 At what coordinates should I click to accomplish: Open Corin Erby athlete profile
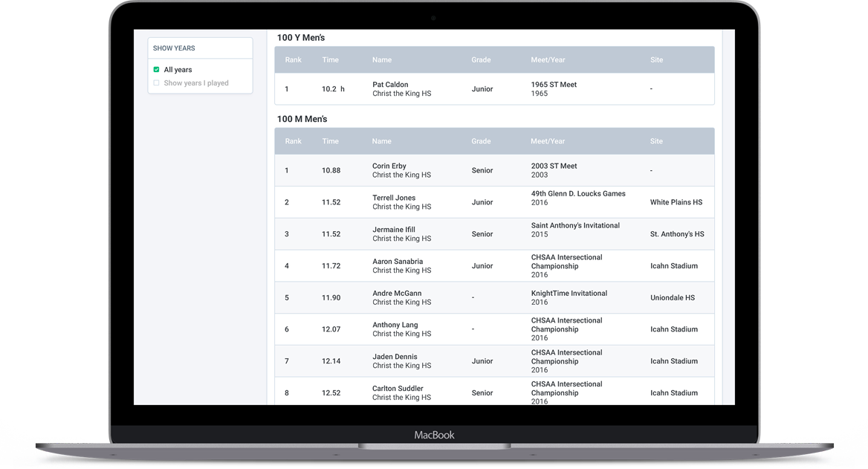(x=389, y=166)
